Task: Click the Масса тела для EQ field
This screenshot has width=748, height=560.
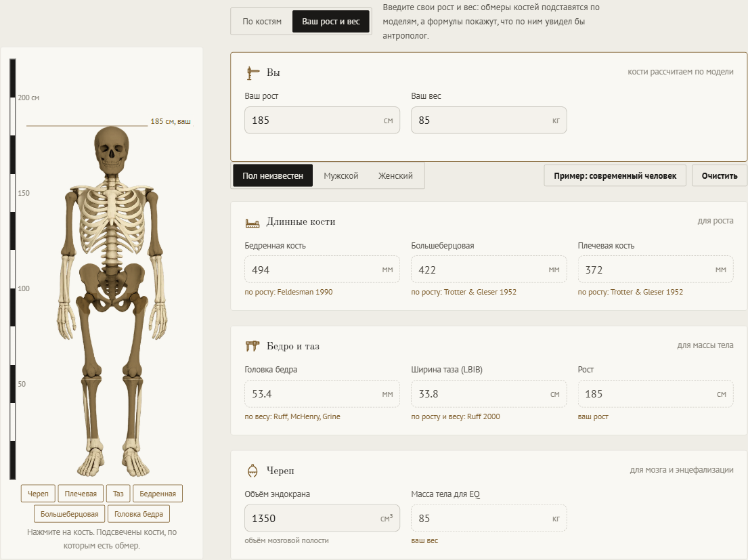Action: pyautogui.click(x=489, y=518)
